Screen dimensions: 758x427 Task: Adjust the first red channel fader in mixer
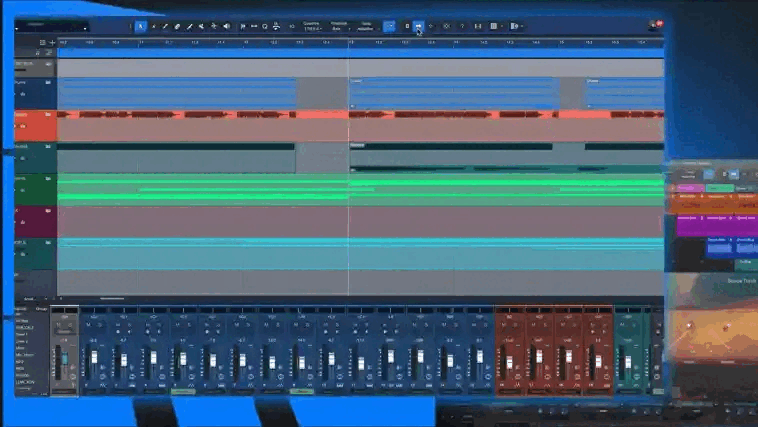[x=509, y=362]
